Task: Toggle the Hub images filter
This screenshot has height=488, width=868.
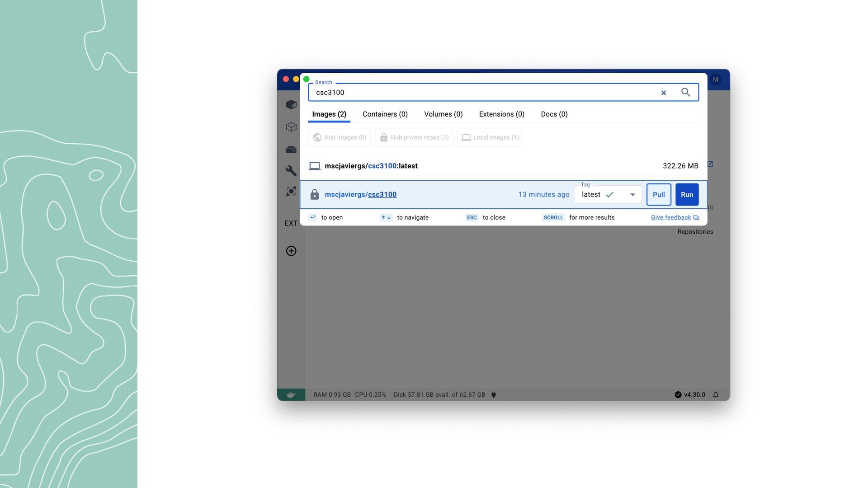Action: click(340, 137)
